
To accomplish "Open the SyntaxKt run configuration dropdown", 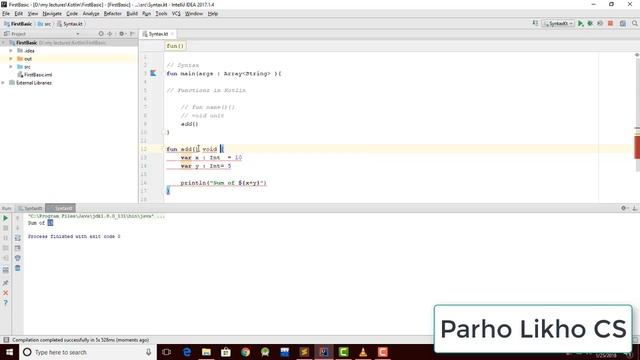I will click(x=558, y=24).
